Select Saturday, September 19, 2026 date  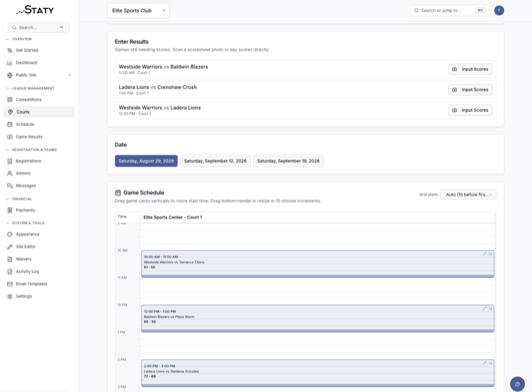point(288,161)
